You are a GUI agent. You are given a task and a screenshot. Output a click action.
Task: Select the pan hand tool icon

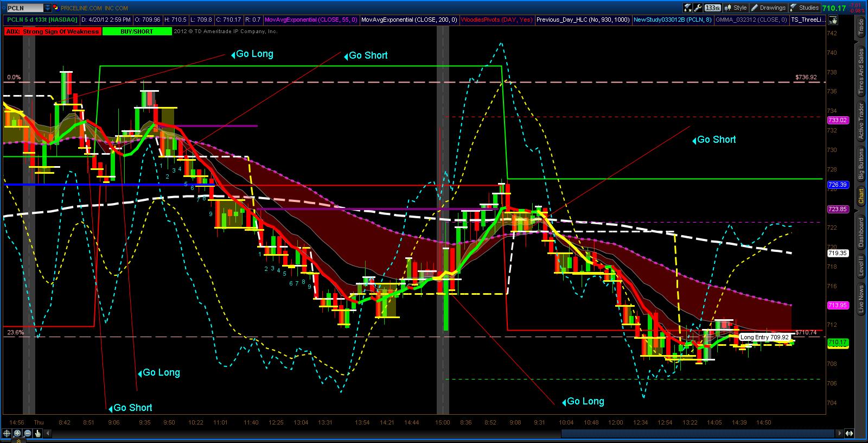38,433
